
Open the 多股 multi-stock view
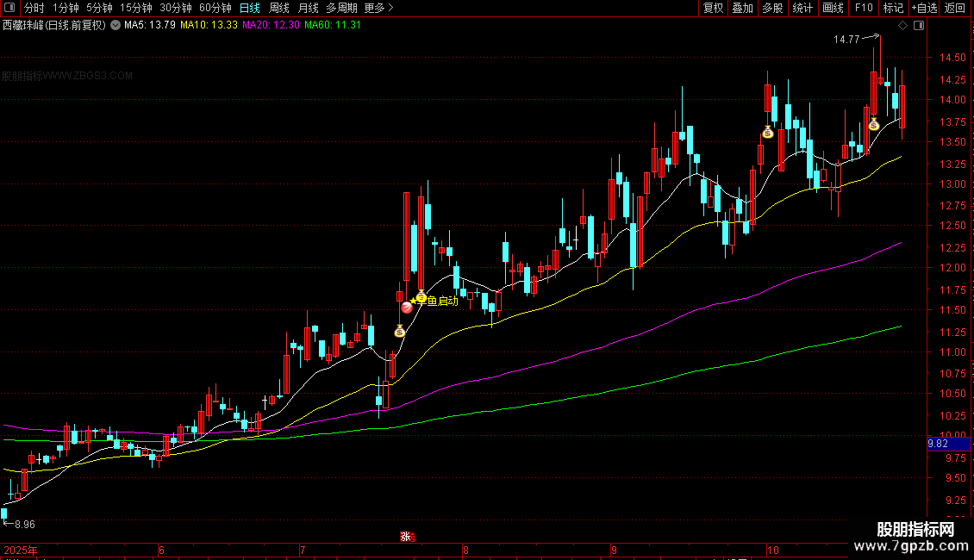(773, 8)
